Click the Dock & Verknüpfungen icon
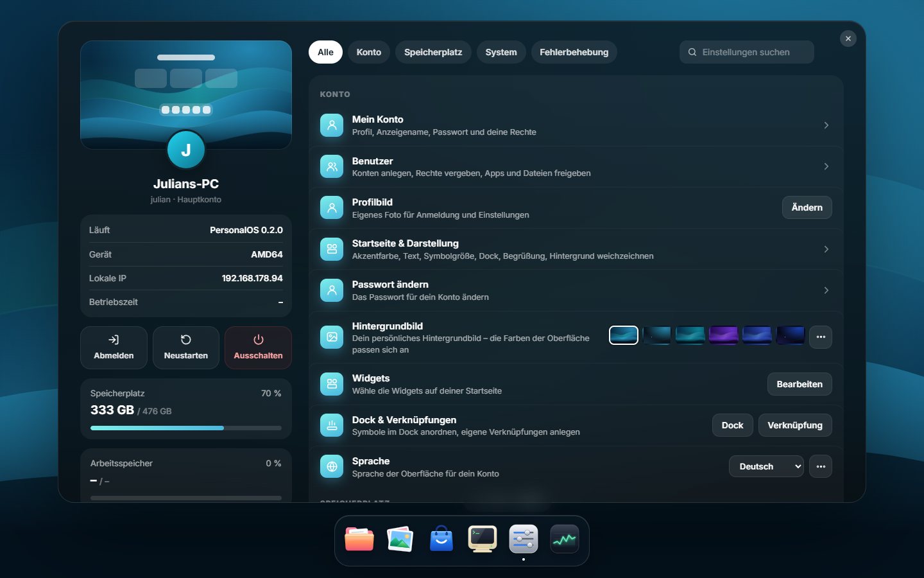The width and height of the screenshot is (924, 578). click(x=332, y=425)
